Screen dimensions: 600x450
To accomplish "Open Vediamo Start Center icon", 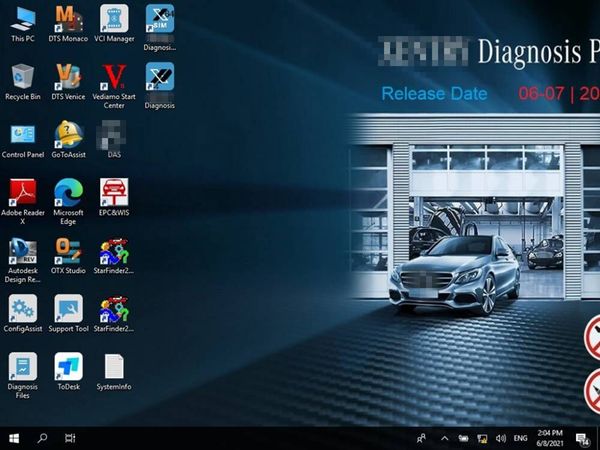I will point(114,86).
